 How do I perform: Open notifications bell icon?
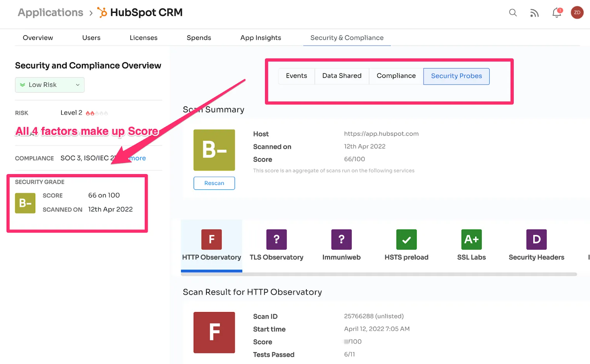[x=557, y=13]
